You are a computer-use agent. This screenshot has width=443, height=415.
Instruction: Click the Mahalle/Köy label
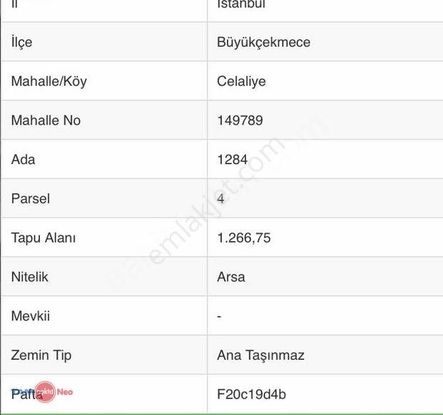point(49,81)
